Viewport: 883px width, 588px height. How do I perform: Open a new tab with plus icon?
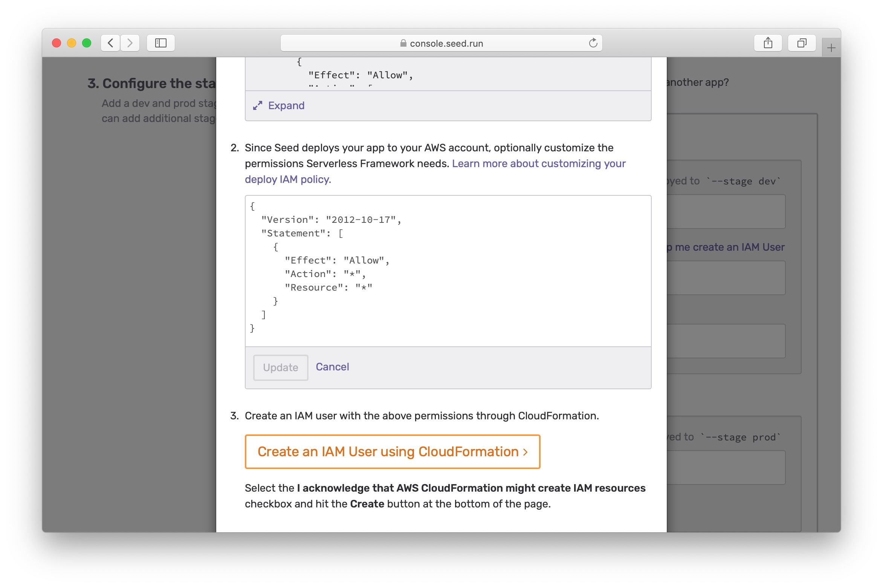coord(831,48)
